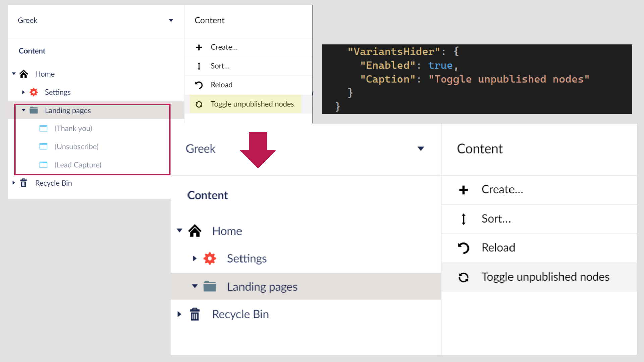644x362 pixels.
Task: Click the toggle icon beside highlighted Toggle unpublished nodes
Action: 199,104
